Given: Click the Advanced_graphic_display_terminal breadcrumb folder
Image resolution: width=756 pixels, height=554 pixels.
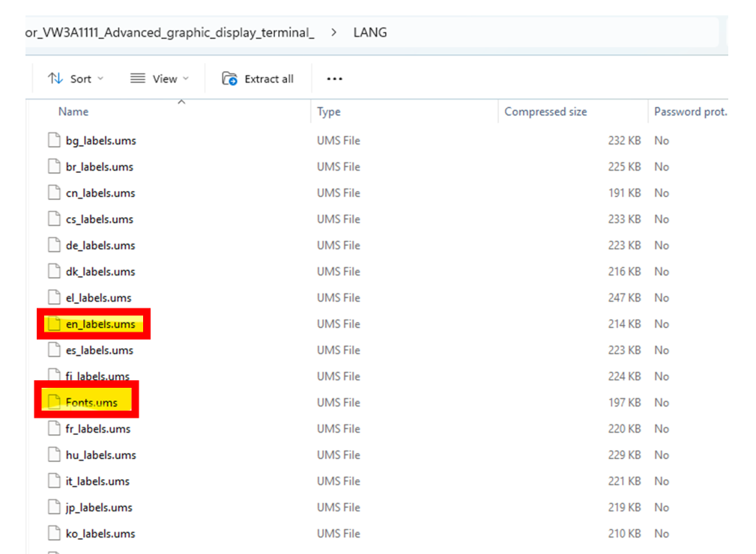Looking at the screenshot, I should point(170,32).
